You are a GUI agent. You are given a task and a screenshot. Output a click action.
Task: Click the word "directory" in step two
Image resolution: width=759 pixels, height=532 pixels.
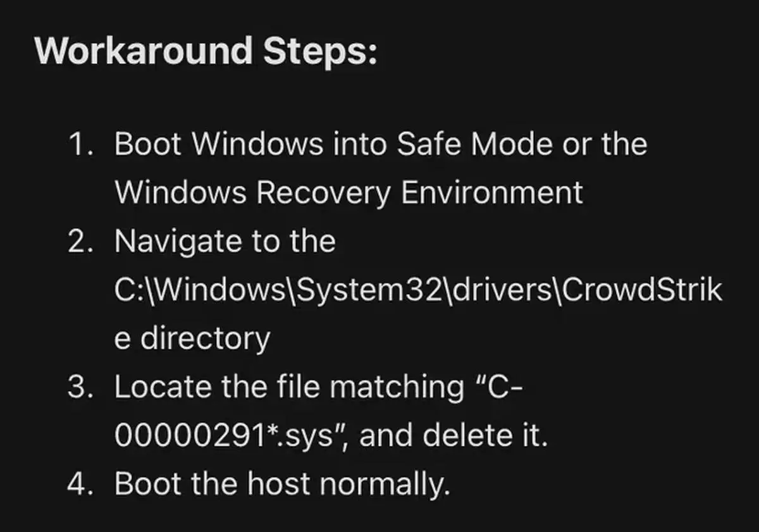[x=204, y=338]
